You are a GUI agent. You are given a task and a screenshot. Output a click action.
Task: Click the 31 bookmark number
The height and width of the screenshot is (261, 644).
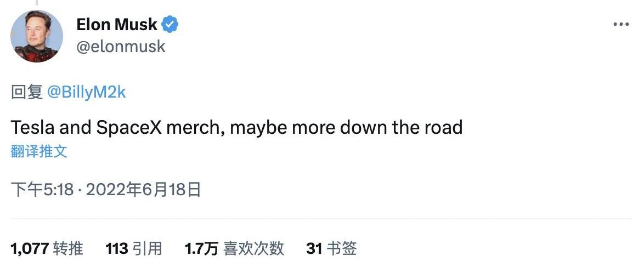coord(314,248)
